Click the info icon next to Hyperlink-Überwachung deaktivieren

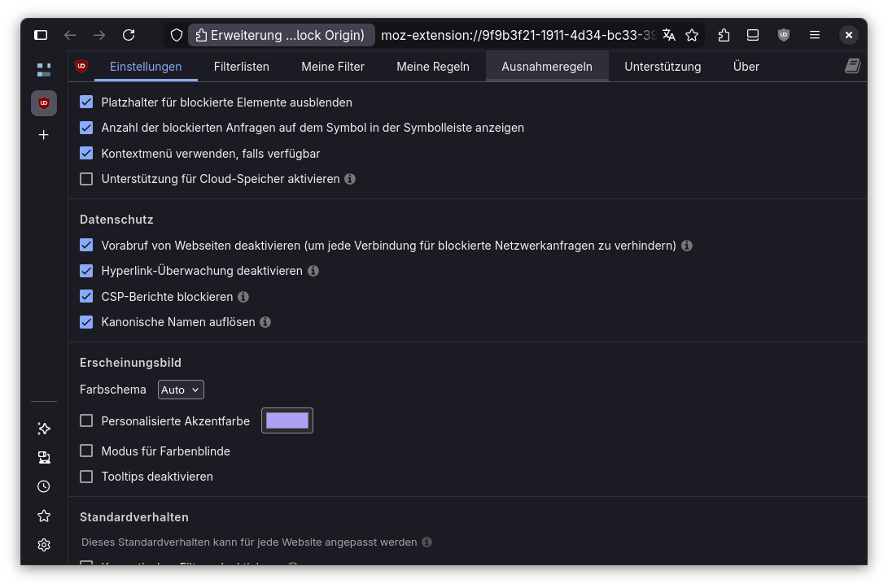(313, 271)
